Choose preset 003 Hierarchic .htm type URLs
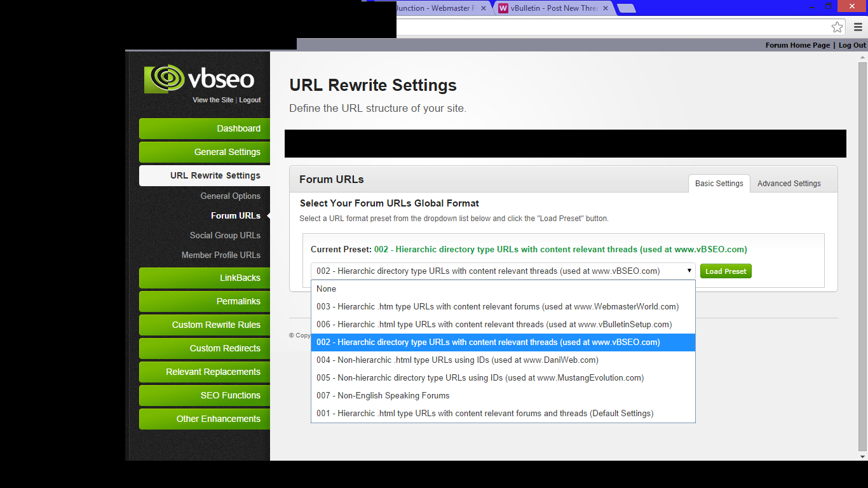 pos(497,307)
